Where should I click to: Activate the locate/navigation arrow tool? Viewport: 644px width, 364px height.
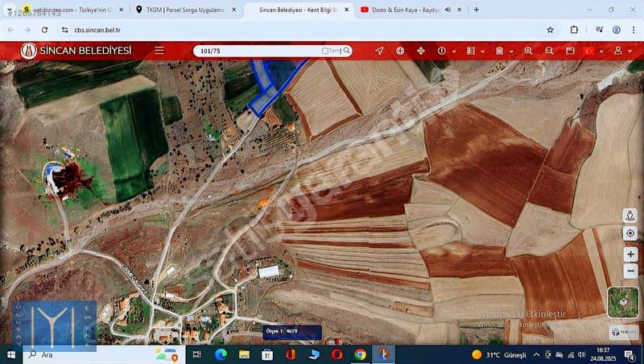[379, 51]
